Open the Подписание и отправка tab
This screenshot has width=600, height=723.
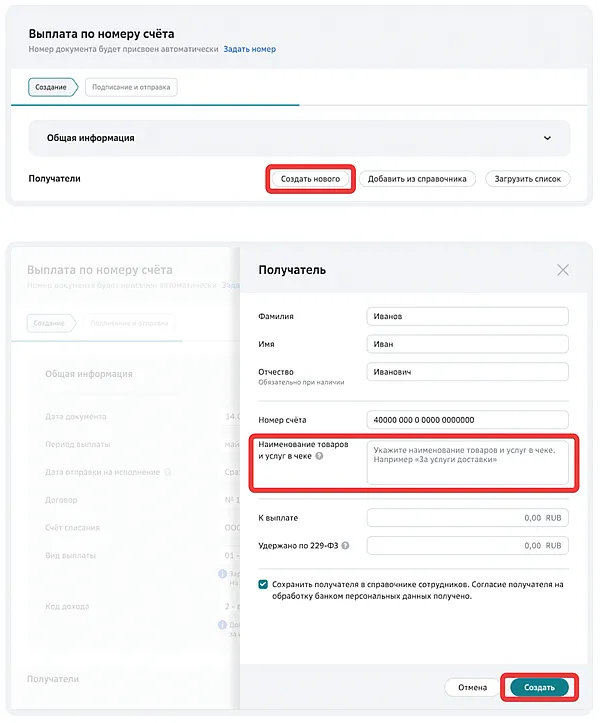tap(131, 87)
